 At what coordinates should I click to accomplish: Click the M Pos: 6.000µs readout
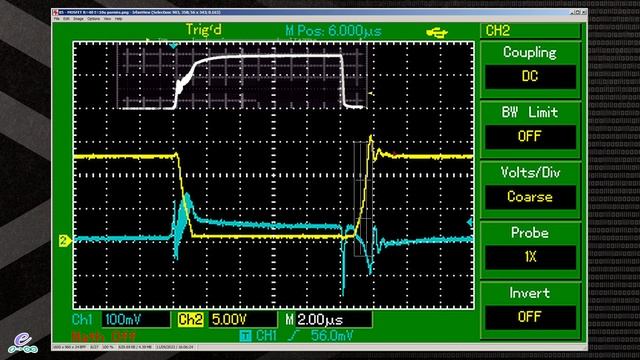point(333,31)
